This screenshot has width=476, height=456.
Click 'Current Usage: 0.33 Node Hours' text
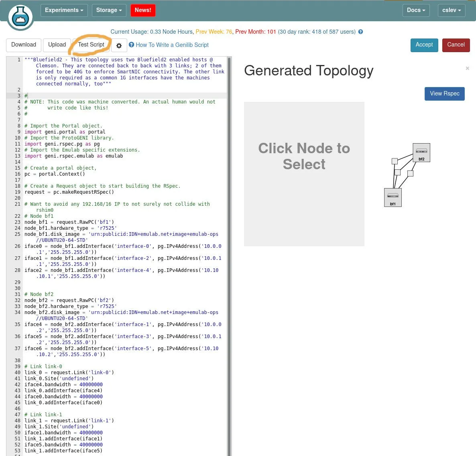(x=151, y=32)
